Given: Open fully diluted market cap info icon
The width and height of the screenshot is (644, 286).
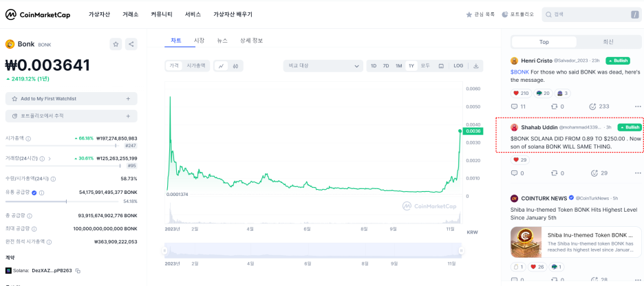Looking at the screenshot, I should 50,242.
